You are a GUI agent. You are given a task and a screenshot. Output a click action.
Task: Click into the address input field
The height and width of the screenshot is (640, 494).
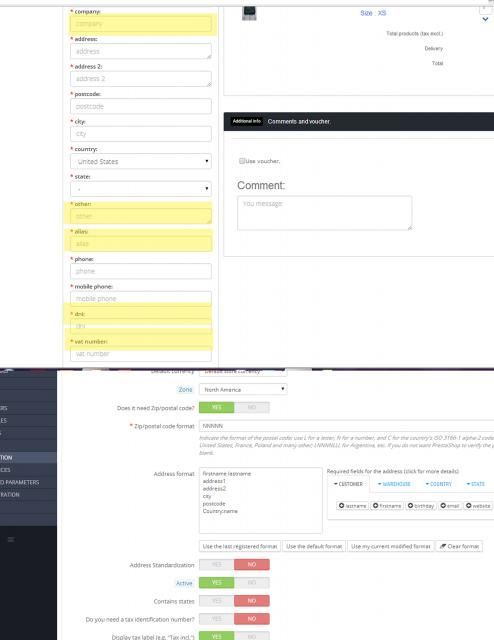tap(141, 51)
